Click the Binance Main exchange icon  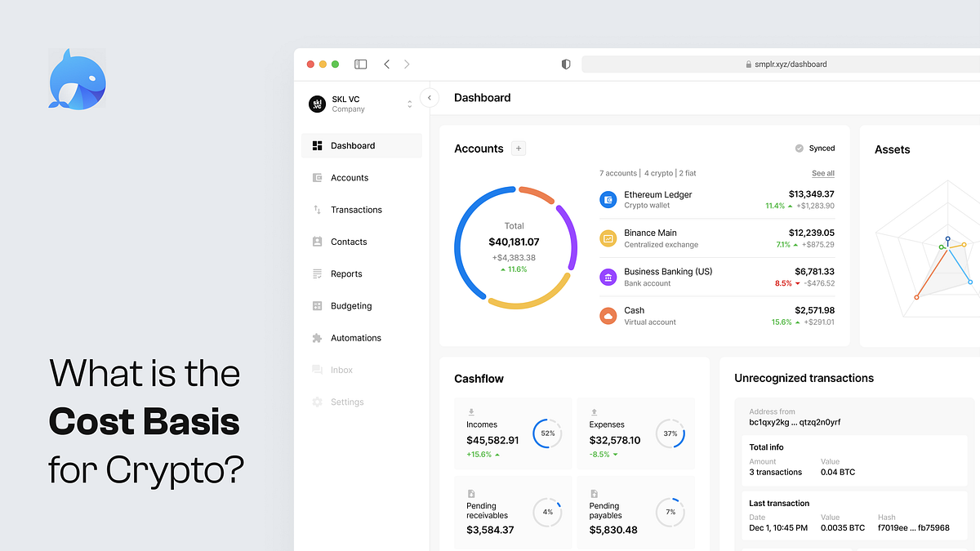point(608,238)
